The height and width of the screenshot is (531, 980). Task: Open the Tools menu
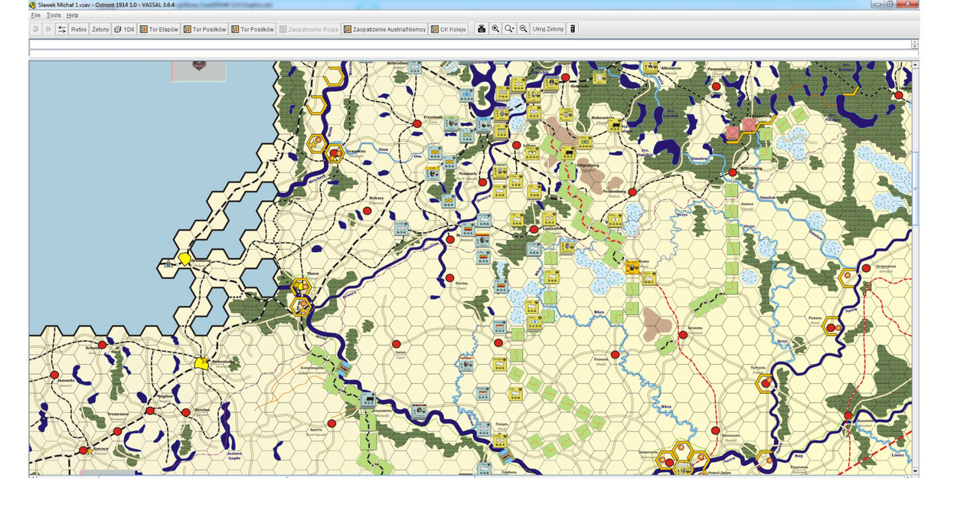point(53,15)
